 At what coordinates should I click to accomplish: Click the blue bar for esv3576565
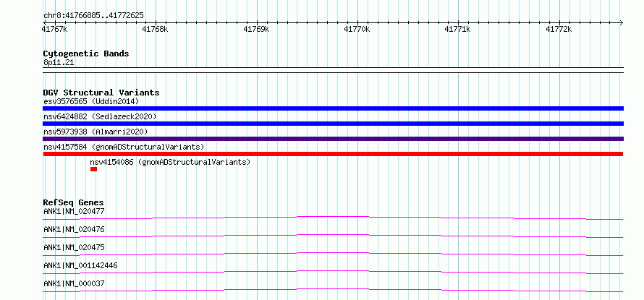pyautogui.click(x=333, y=108)
